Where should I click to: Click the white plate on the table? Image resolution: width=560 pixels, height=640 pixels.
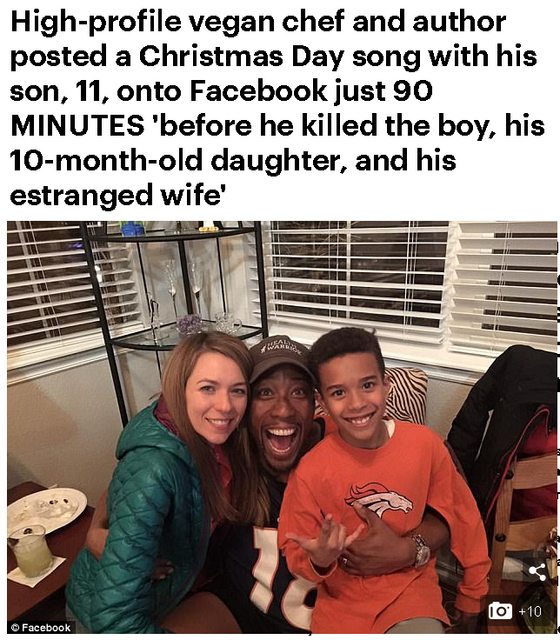coord(46,510)
